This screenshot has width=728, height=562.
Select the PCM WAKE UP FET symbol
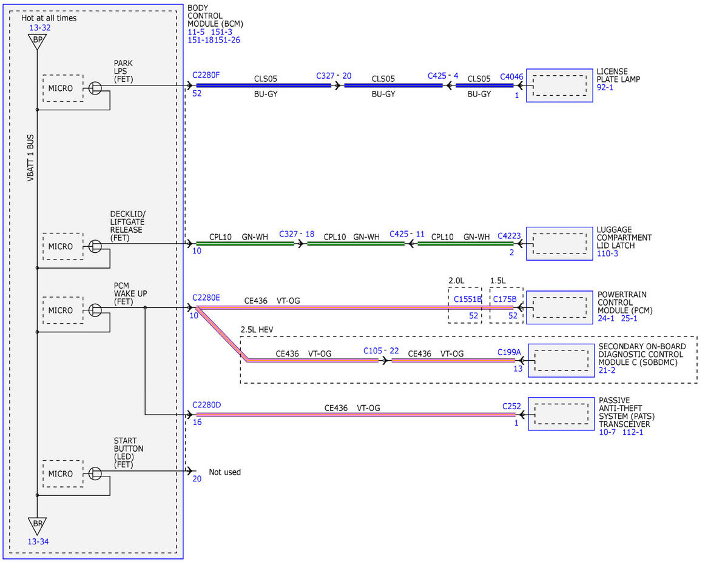click(95, 310)
